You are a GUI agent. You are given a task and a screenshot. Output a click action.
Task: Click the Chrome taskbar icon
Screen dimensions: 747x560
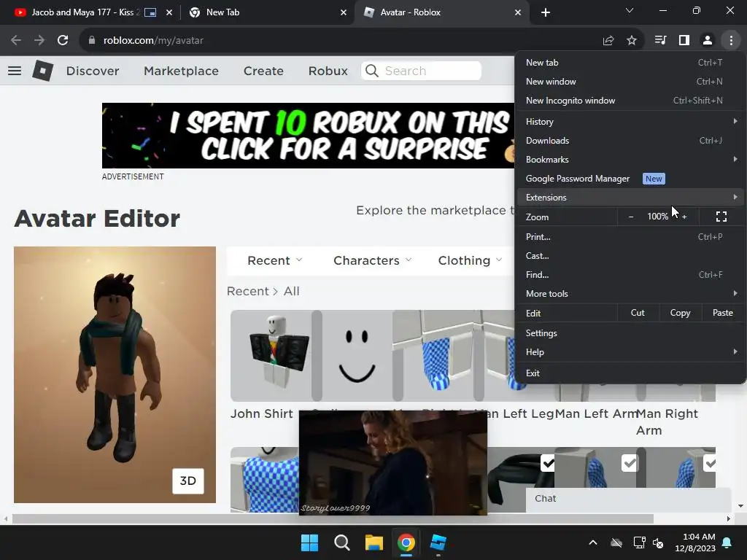coord(406,542)
